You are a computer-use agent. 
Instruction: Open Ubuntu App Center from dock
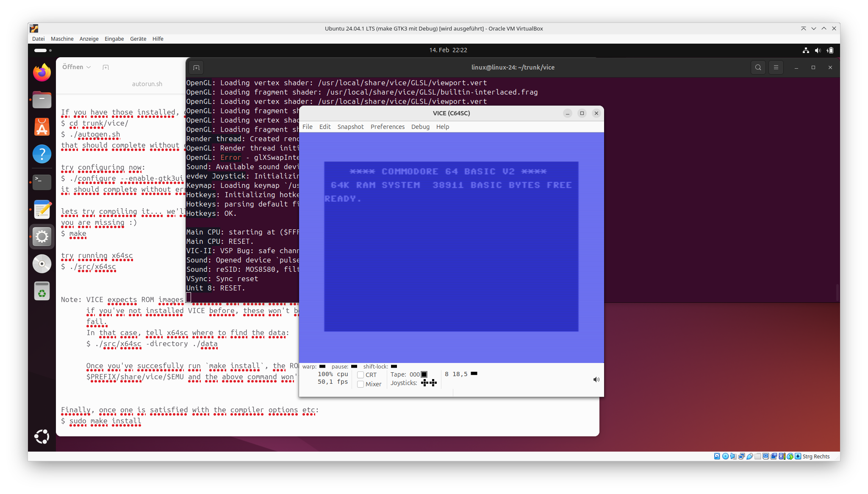coord(42,127)
